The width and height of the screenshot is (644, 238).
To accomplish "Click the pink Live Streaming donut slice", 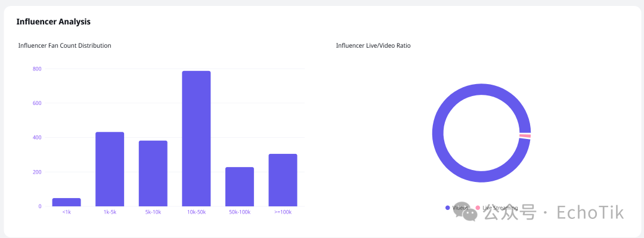I will (525, 136).
